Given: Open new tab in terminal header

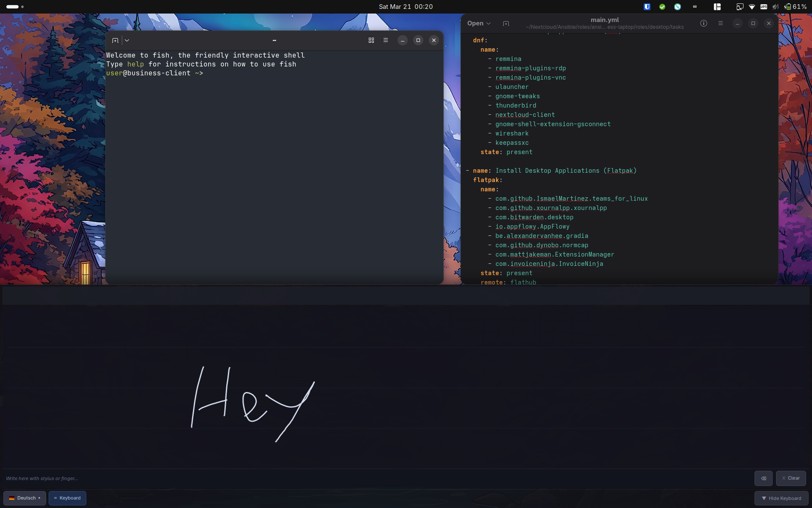Looking at the screenshot, I should point(115,40).
